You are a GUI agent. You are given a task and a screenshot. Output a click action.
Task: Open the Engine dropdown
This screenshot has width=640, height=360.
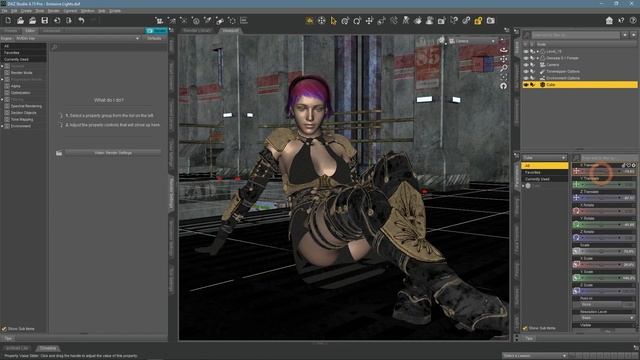(78, 38)
